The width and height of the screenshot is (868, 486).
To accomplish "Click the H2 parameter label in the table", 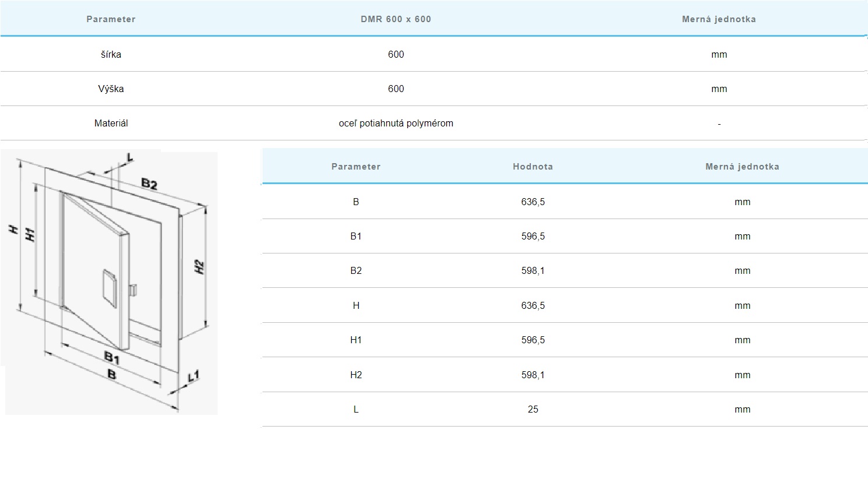I will click(x=356, y=375).
